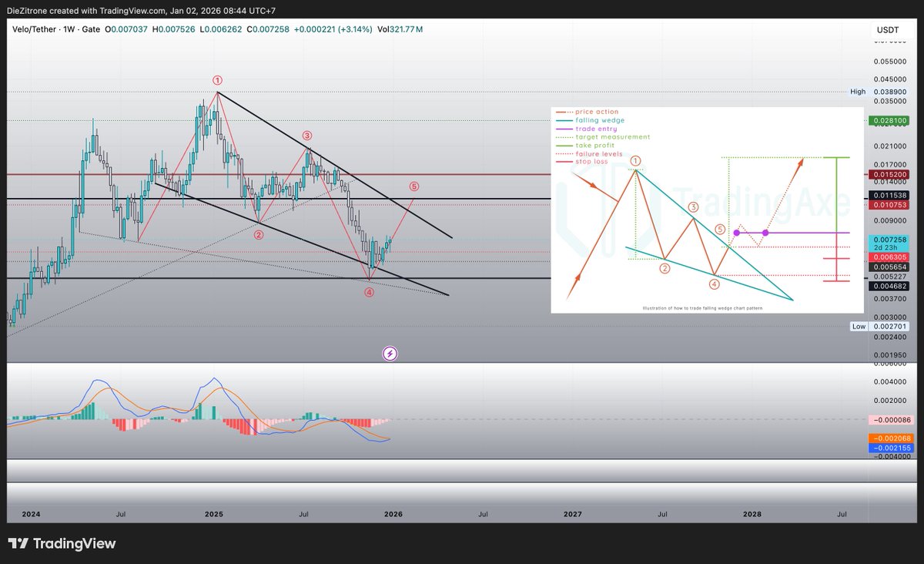Image resolution: width=924 pixels, height=564 pixels.
Task: Select the wave 1 circle on main chart peak
Action: pos(218,80)
